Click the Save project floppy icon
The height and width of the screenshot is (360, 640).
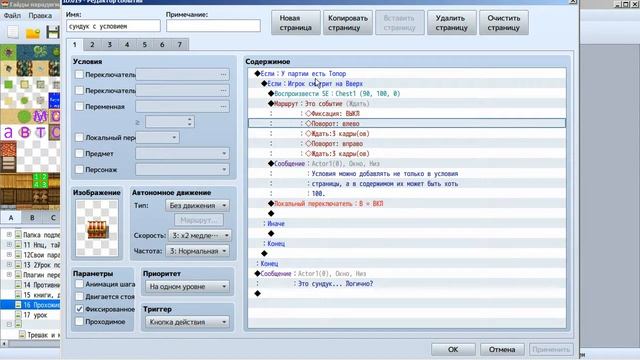click(x=53, y=33)
